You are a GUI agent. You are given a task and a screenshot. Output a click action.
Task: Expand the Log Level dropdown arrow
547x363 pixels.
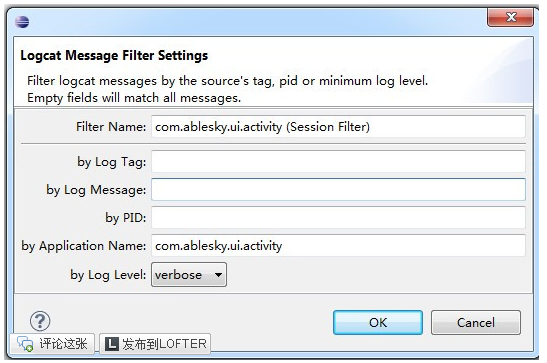[218, 275]
